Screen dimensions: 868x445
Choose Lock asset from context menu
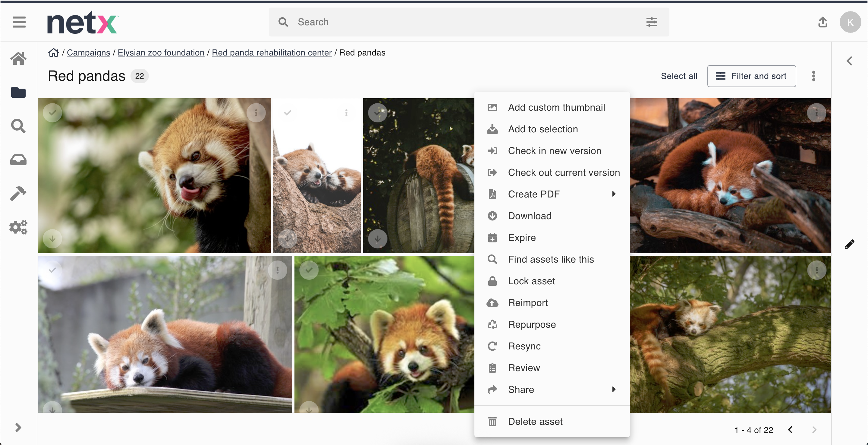(x=531, y=281)
